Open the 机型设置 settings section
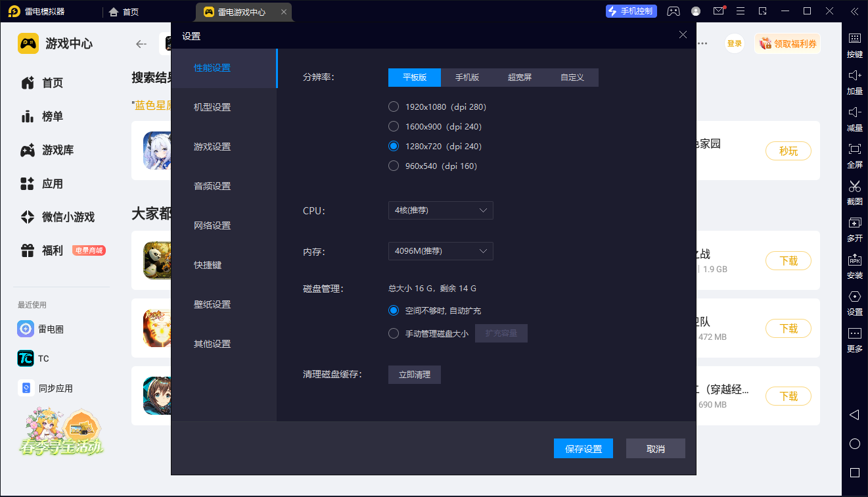 pyautogui.click(x=212, y=107)
